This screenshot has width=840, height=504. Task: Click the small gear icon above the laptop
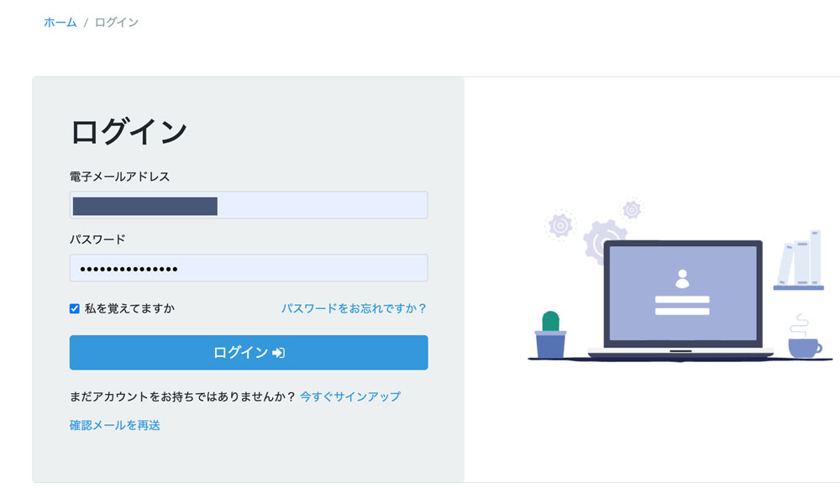point(632,209)
